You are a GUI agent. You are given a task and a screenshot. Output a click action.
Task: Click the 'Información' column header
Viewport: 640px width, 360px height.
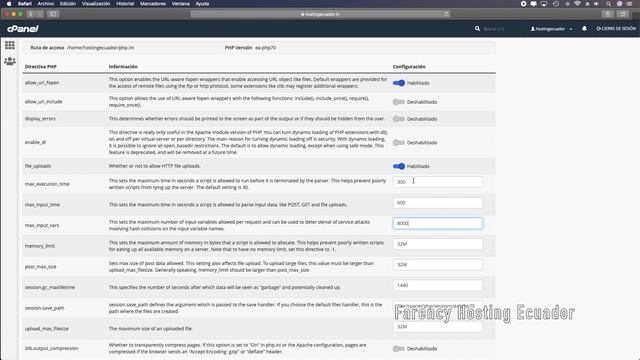[x=123, y=67]
